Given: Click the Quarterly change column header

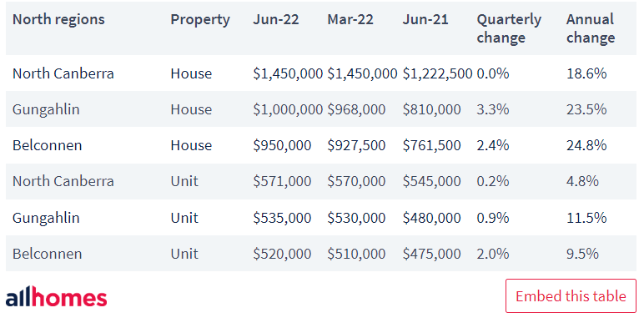Looking at the screenshot, I should 509,28.
